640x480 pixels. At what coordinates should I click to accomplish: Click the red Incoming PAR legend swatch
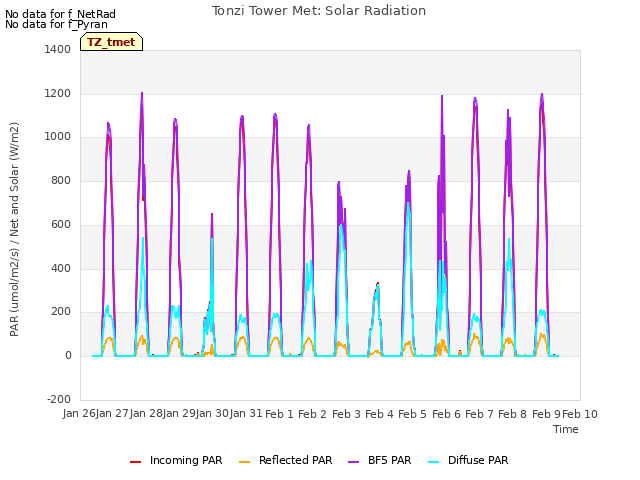pos(136,462)
